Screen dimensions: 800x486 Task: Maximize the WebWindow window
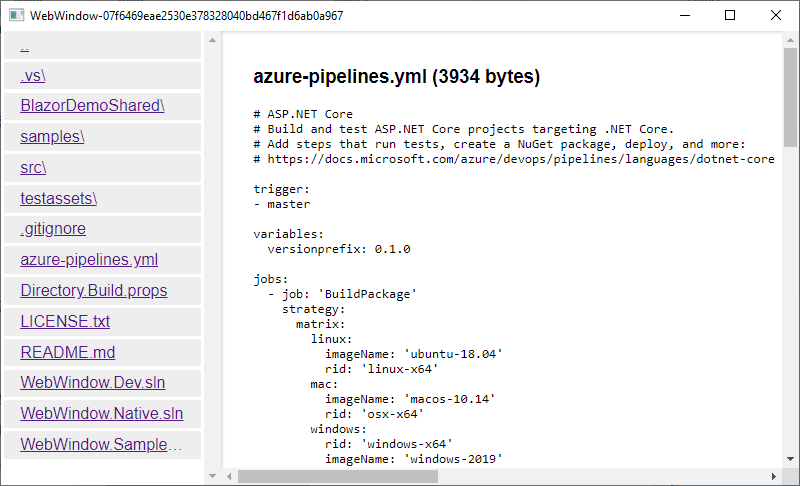point(730,15)
